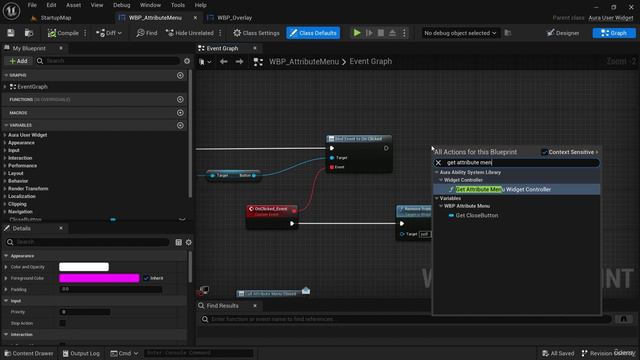Clear the action search text
Screen dimensions: 640x360
click(438, 163)
